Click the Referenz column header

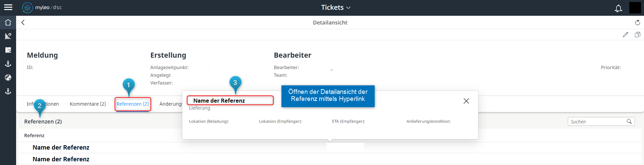[34, 135]
